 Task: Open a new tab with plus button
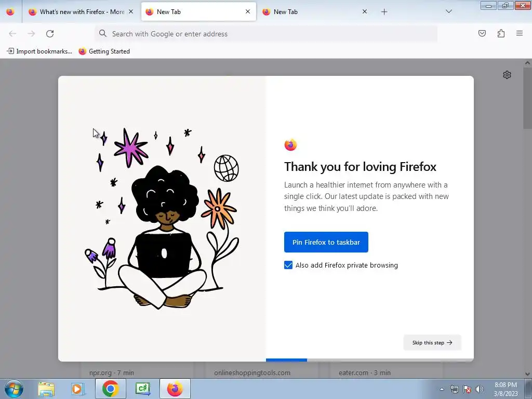click(x=384, y=12)
